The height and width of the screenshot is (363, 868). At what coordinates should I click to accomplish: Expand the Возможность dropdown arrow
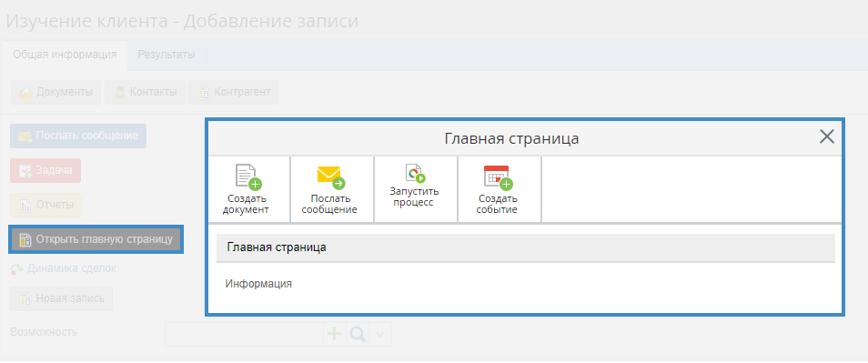[x=380, y=334]
